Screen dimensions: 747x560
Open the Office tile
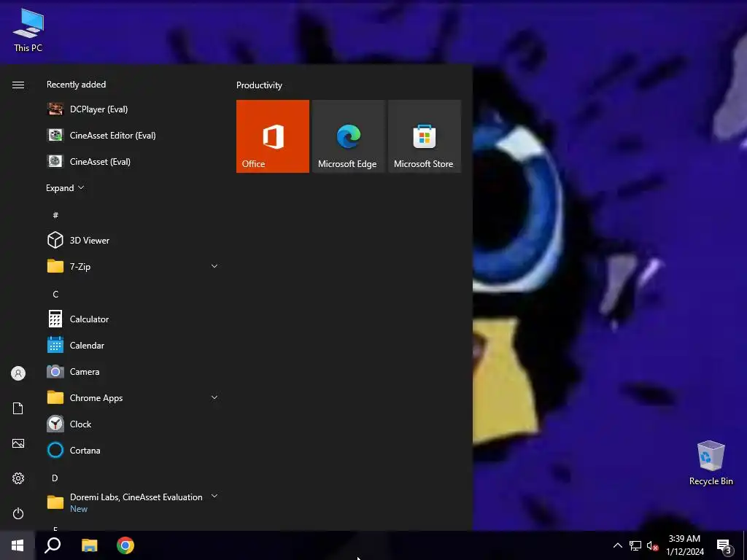273,136
